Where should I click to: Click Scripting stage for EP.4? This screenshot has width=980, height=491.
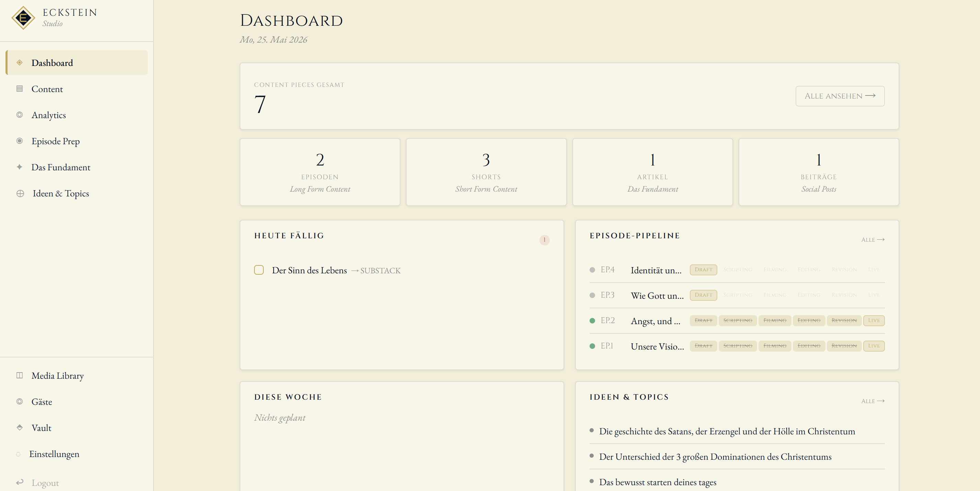pyautogui.click(x=737, y=270)
